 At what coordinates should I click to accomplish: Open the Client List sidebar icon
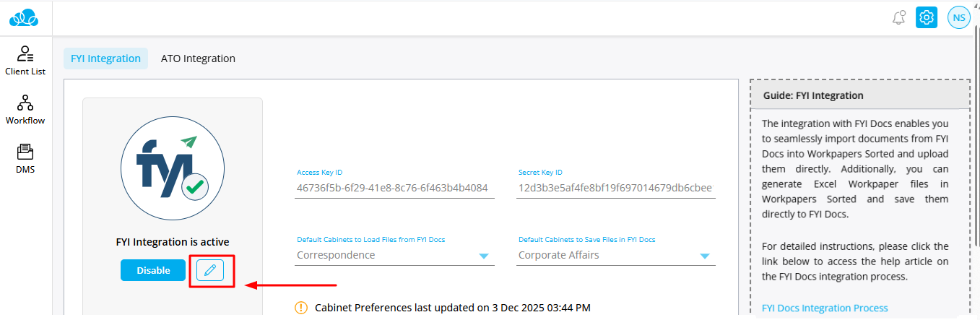(25, 61)
